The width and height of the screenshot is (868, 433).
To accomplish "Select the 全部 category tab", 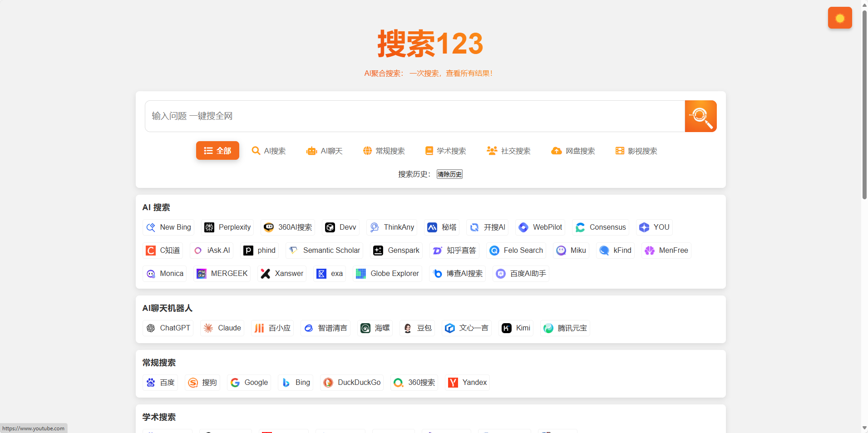I will point(217,151).
